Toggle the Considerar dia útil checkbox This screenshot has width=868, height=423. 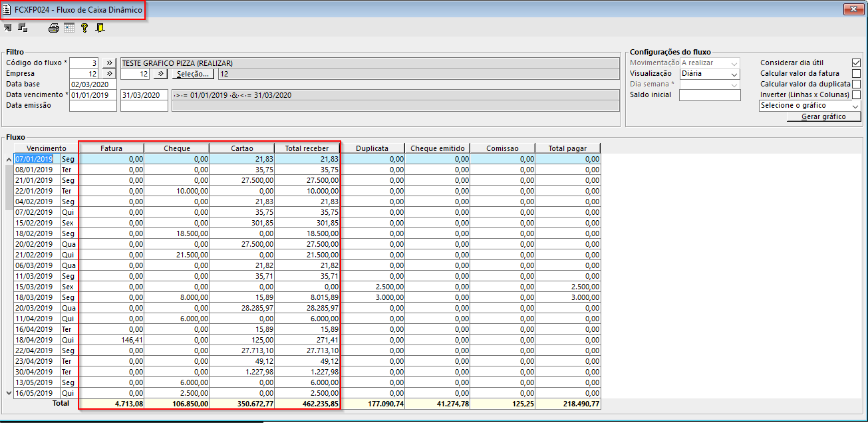(856, 63)
